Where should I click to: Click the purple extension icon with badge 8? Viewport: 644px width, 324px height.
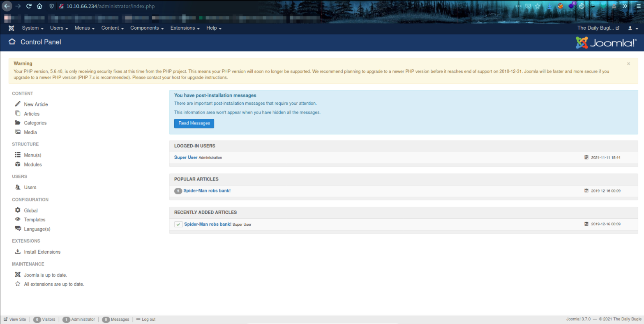572,6
